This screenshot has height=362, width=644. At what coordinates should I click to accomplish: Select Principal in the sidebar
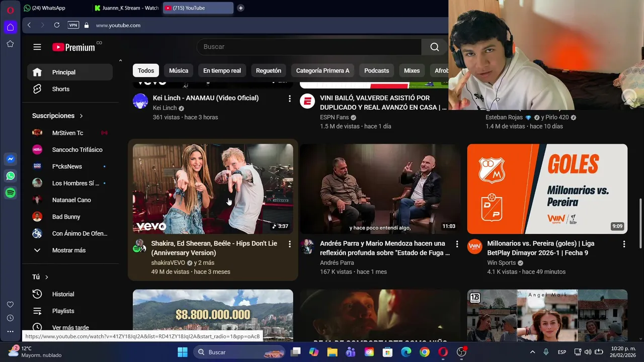[x=70, y=72]
